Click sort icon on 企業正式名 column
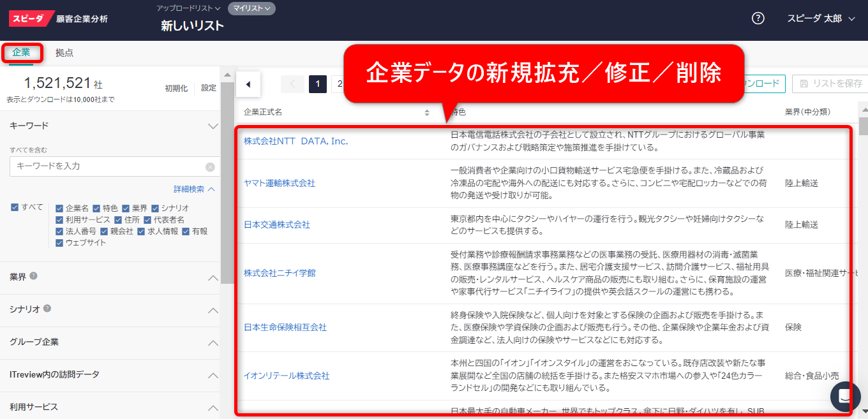 [x=427, y=112]
